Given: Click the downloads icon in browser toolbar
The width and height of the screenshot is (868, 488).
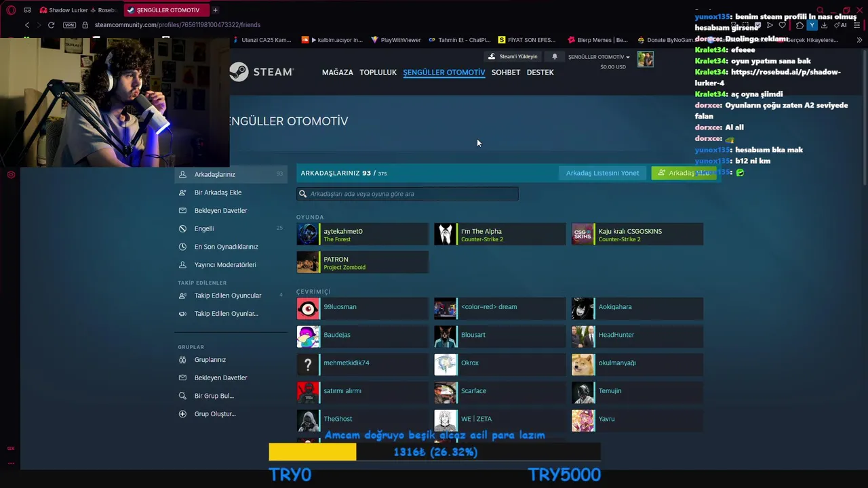Looking at the screenshot, I should 824,25.
